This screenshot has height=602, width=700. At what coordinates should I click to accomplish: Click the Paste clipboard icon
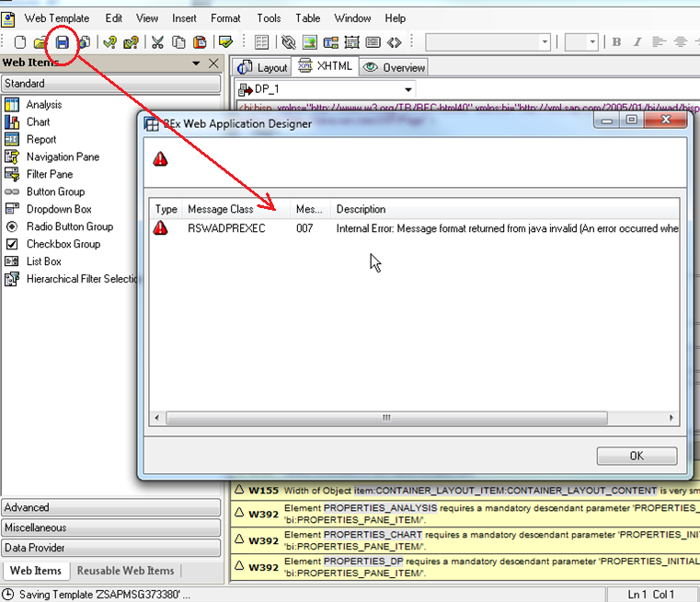(200, 42)
